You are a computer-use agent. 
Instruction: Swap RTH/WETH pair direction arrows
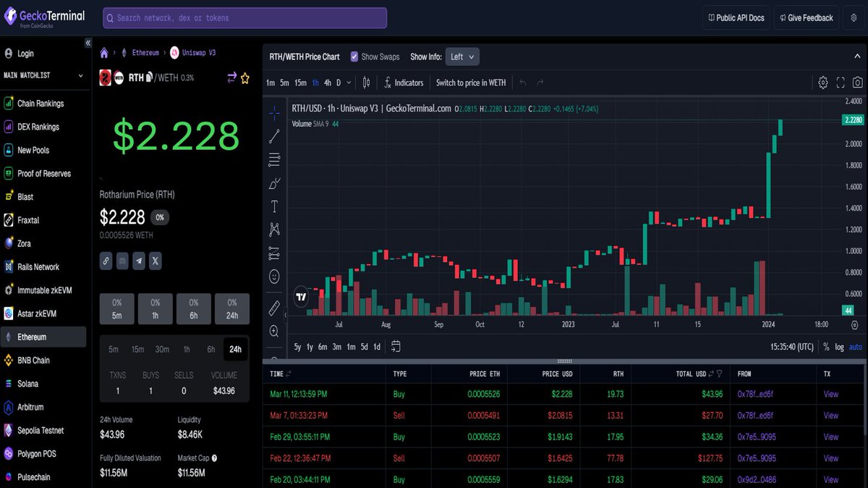tap(231, 77)
